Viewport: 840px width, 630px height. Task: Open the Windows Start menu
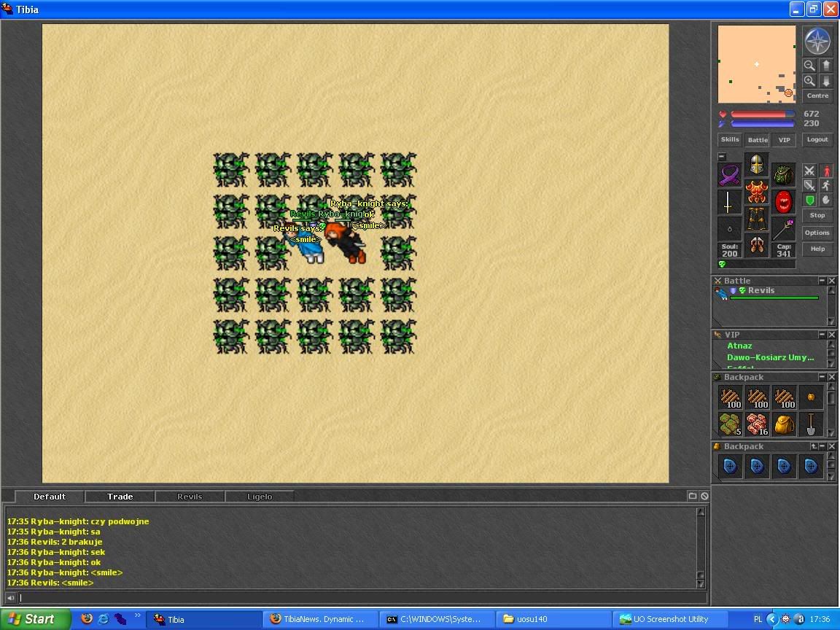pyautogui.click(x=35, y=619)
